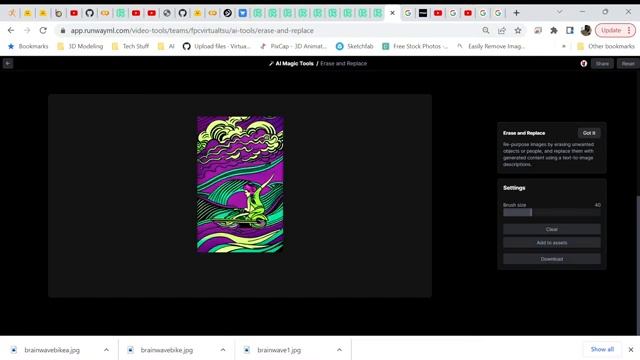The height and width of the screenshot is (360, 640).
Task: Open the zoom magnifier in the address bar
Action: point(486,30)
